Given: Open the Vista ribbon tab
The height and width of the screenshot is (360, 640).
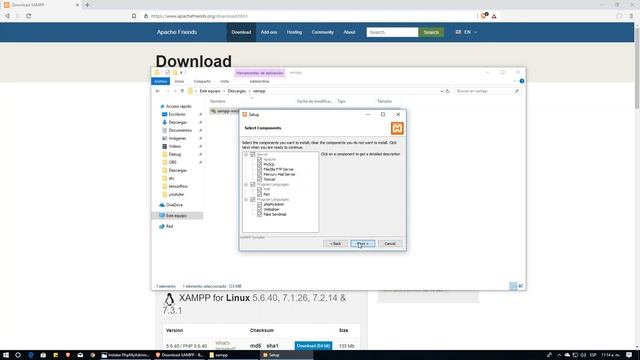Looking at the screenshot, I should [x=224, y=81].
